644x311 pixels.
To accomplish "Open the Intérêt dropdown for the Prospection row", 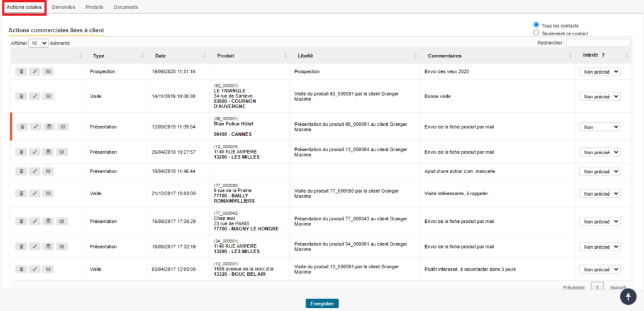I will (599, 72).
